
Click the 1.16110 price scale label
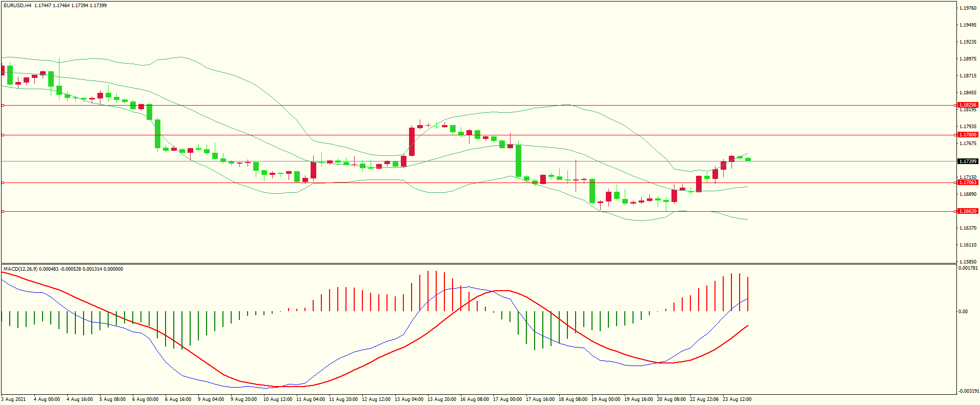point(968,245)
